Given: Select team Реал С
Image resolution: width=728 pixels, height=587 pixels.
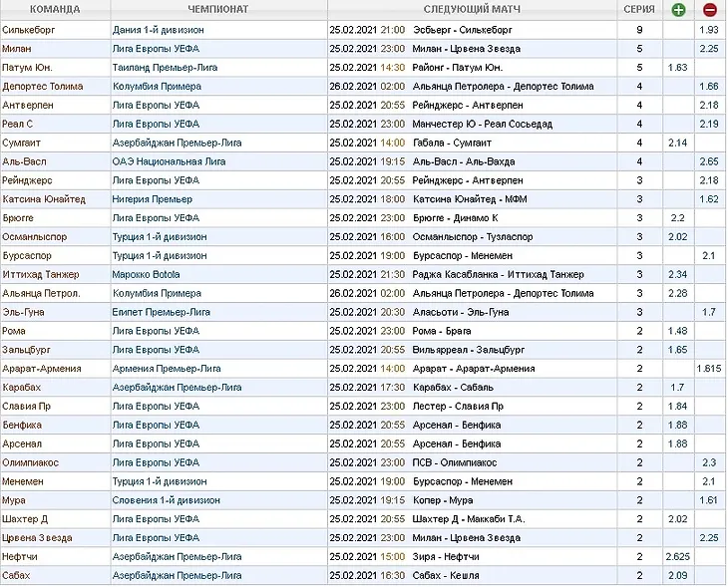Looking at the screenshot, I should click(x=17, y=125).
